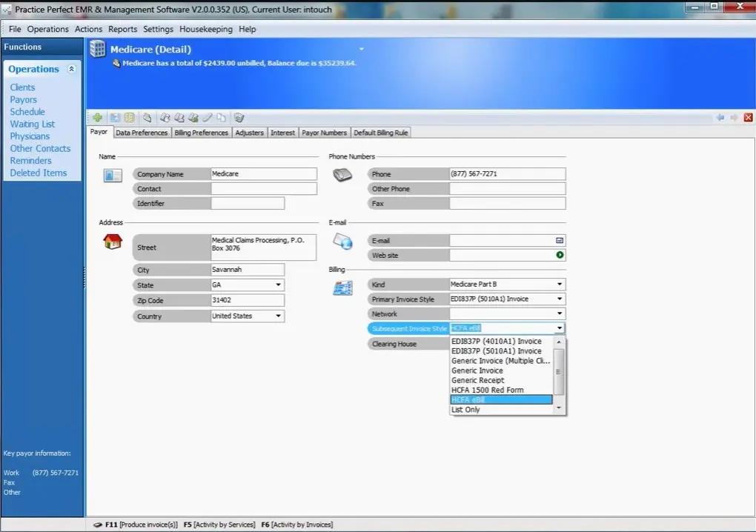
Task: Click the Company Name input field
Action: click(x=262, y=173)
